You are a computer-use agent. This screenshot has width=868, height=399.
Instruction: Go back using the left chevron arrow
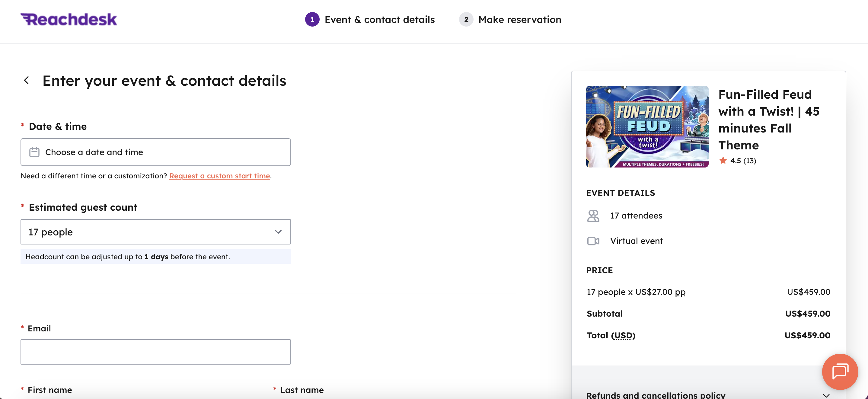pos(27,81)
